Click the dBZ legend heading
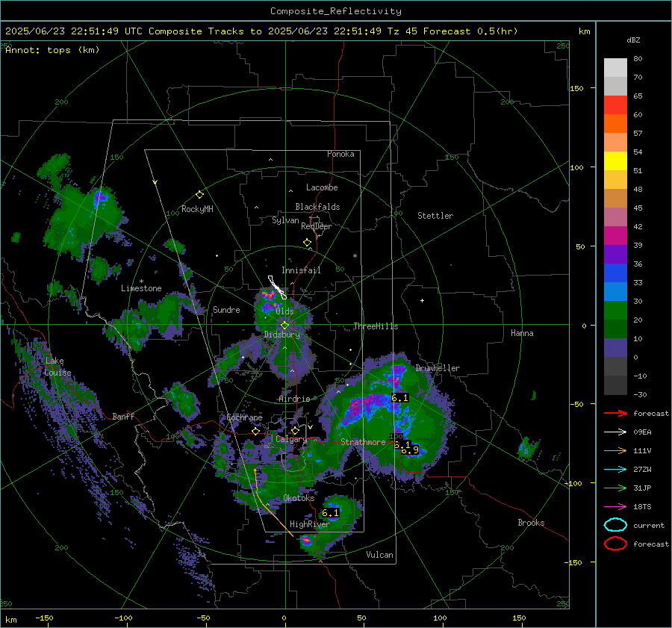Image resolution: width=672 pixels, height=628 pixels. [633, 40]
